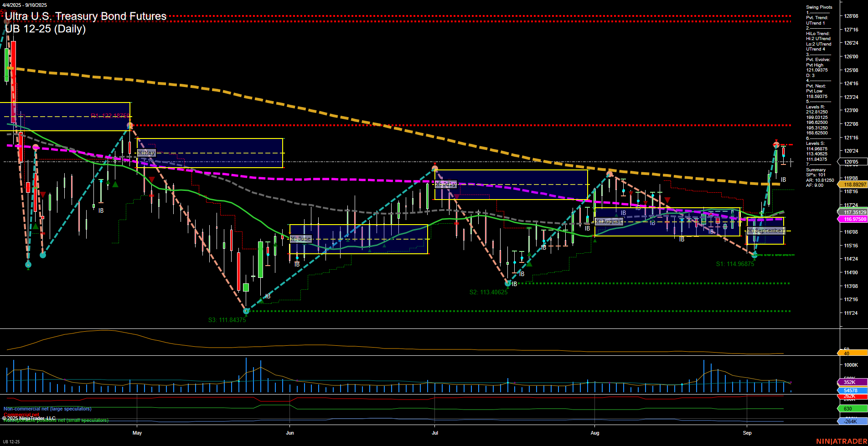The width and height of the screenshot is (868, 446).
Task: Click the red down-arrow marker above July swing high
Action: point(435,164)
